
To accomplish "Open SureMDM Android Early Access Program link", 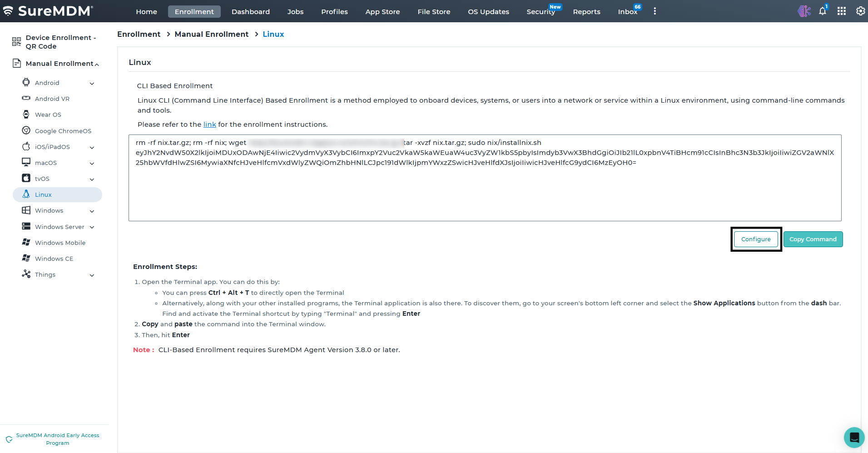I will click(x=58, y=439).
